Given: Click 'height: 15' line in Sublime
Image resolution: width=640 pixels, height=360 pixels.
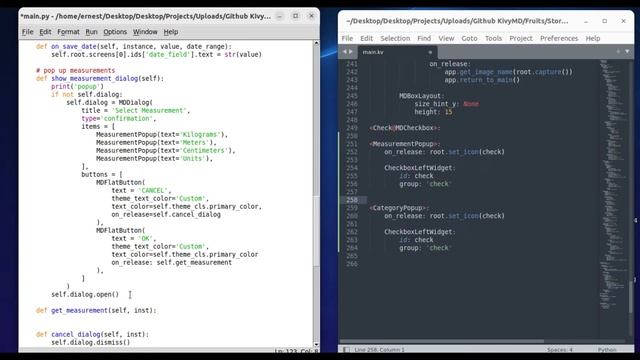Looking at the screenshot, I should 433,112.
